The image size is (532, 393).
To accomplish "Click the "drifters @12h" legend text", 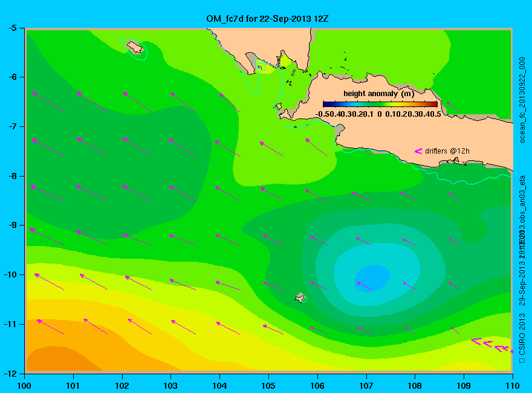I will click(x=447, y=151).
